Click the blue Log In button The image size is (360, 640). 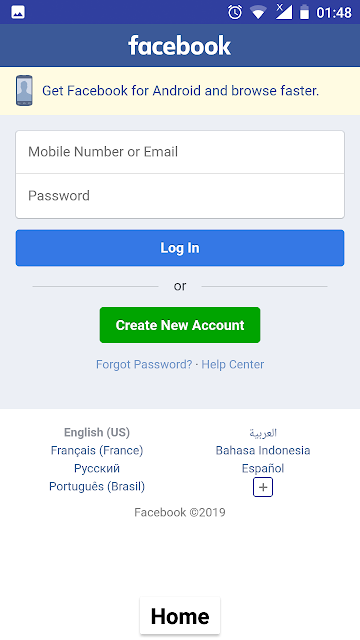click(180, 248)
